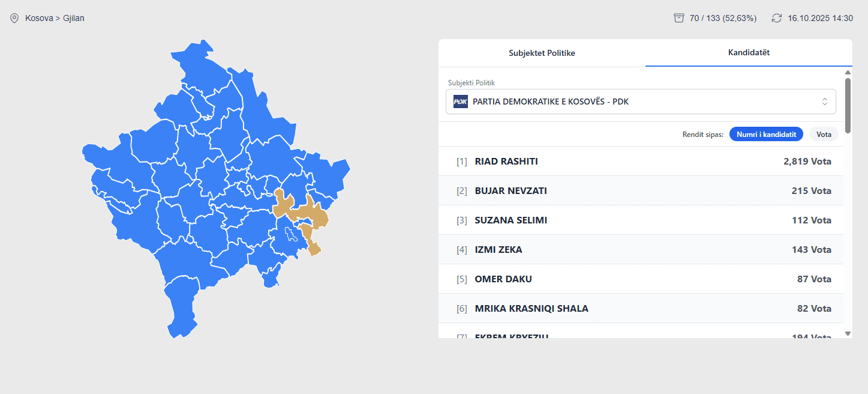Click the PDK party logo icon
The width and height of the screenshot is (868, 394).
(x=460, y=102)
